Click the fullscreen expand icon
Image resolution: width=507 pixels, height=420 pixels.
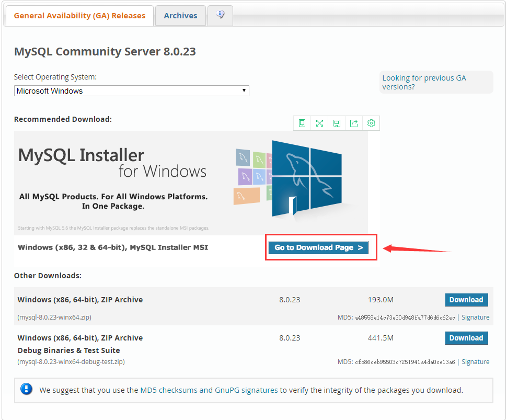point(319,123)
